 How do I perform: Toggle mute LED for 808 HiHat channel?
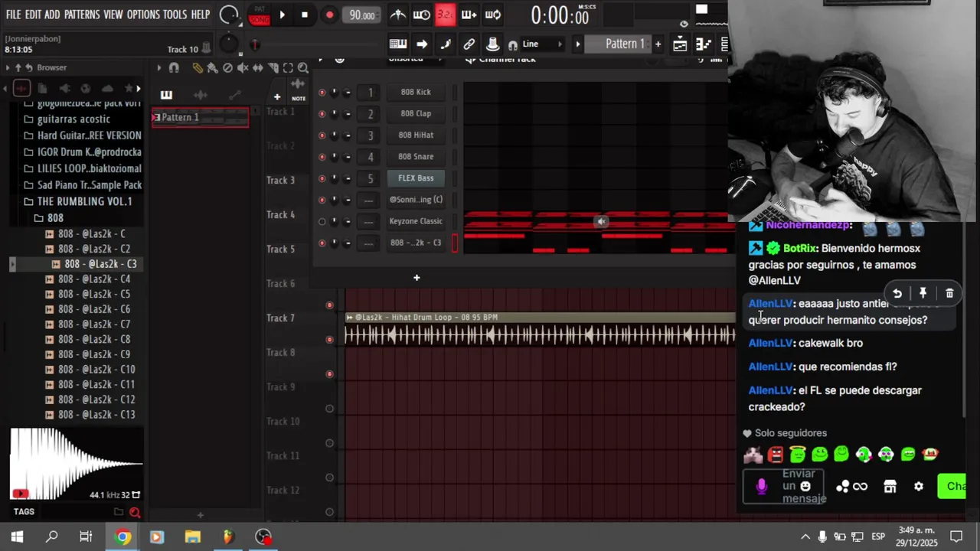click(322, 135)
